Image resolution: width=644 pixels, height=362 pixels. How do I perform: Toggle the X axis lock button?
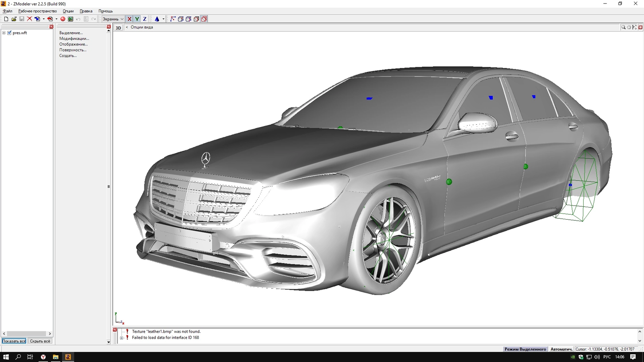(129, 19)
